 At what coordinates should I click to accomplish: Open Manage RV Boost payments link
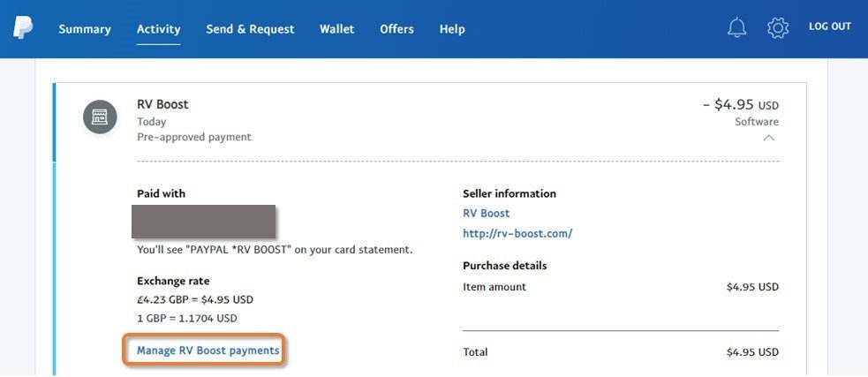pos(208,351)
